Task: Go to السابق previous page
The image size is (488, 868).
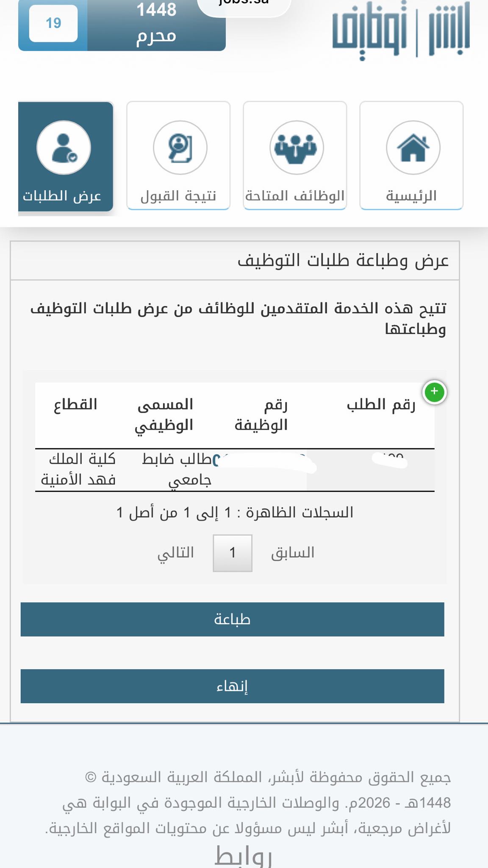Action: (x=293, y=553)
